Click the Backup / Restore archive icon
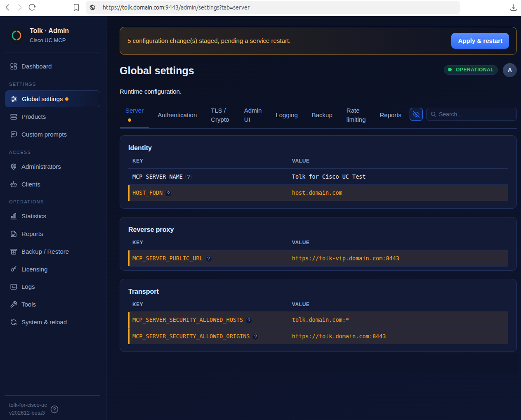 click(x=14, y=252)
